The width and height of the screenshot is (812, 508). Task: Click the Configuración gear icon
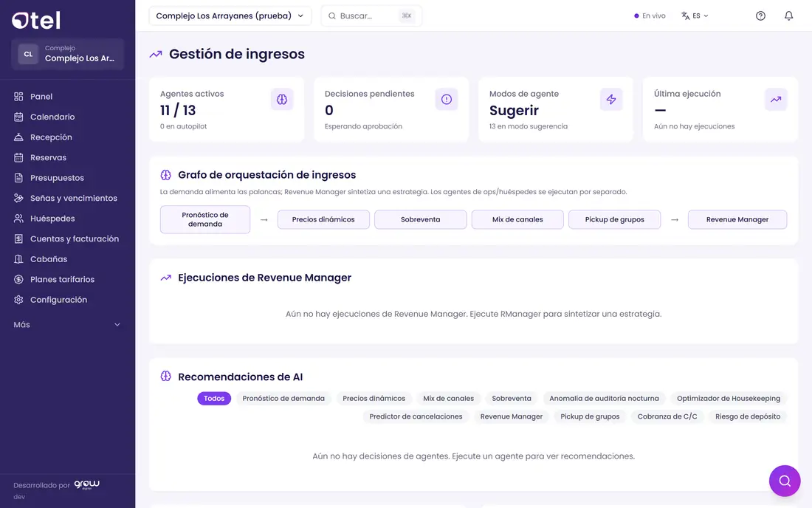click(x=18, y=300)
